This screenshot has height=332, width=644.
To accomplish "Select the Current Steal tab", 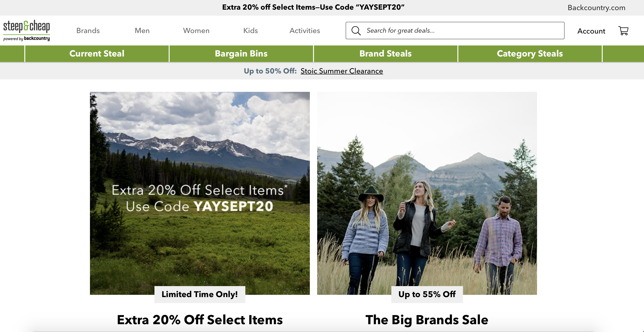I will point(97,53).
